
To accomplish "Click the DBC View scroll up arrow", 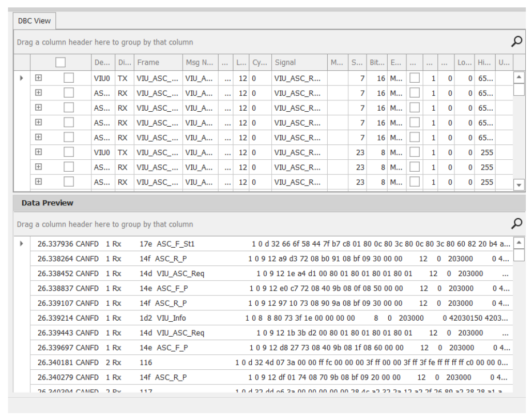I will point(519,77).
